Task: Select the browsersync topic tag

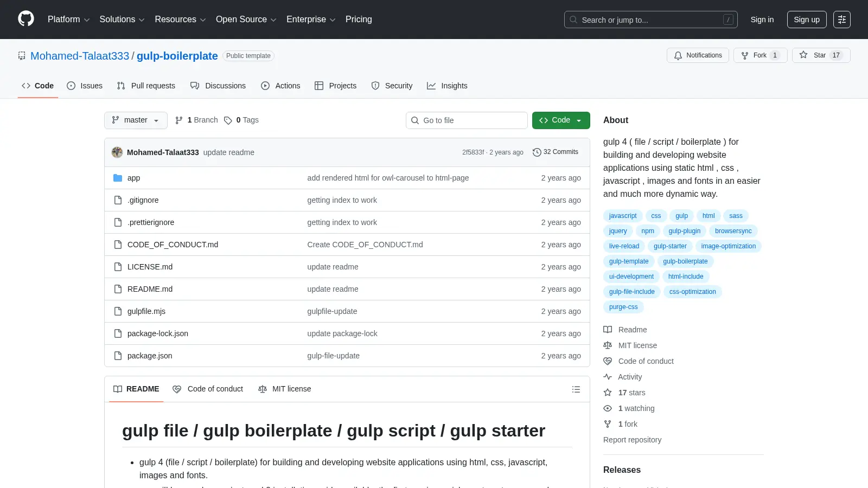Action: [733, 231]
